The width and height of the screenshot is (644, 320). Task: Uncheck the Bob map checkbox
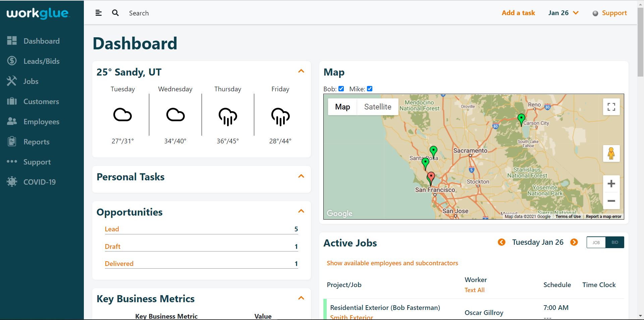[341, 89]
